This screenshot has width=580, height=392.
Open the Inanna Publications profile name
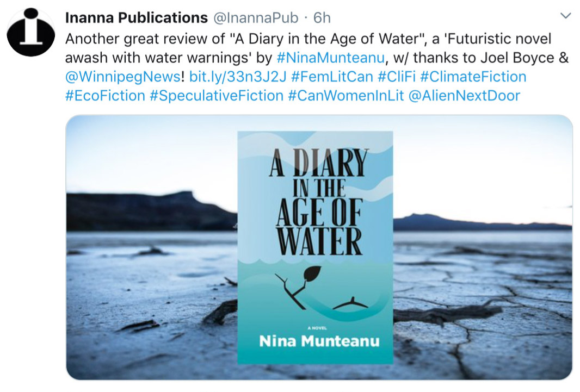(x=136, y=18)
